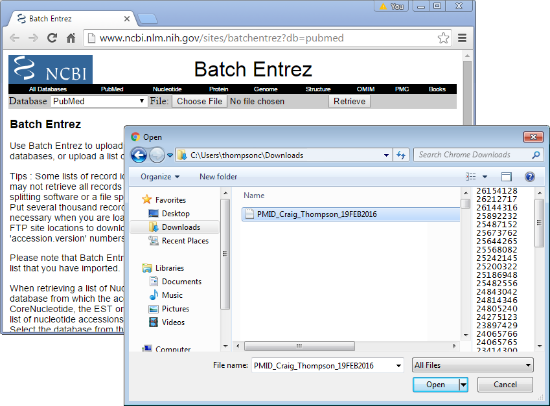Click horizontal scrollbar in file list
This screenshot has width=550, height=406.
point(299,346)
